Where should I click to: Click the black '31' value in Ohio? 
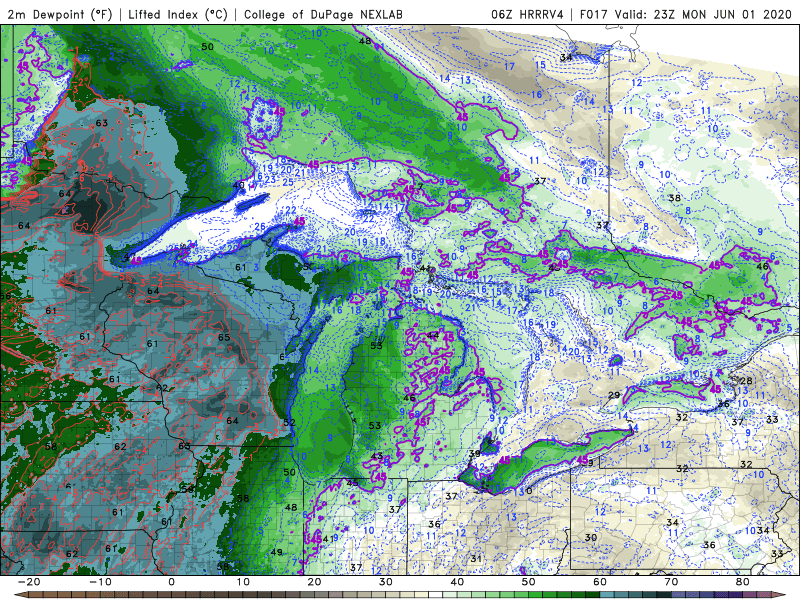[476, 559]
